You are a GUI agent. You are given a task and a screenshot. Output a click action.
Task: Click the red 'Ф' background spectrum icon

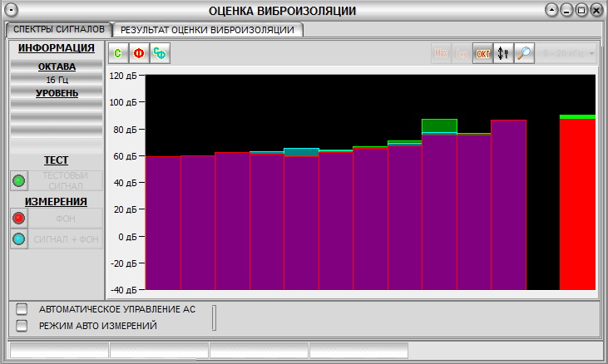(x=139, y=54)
